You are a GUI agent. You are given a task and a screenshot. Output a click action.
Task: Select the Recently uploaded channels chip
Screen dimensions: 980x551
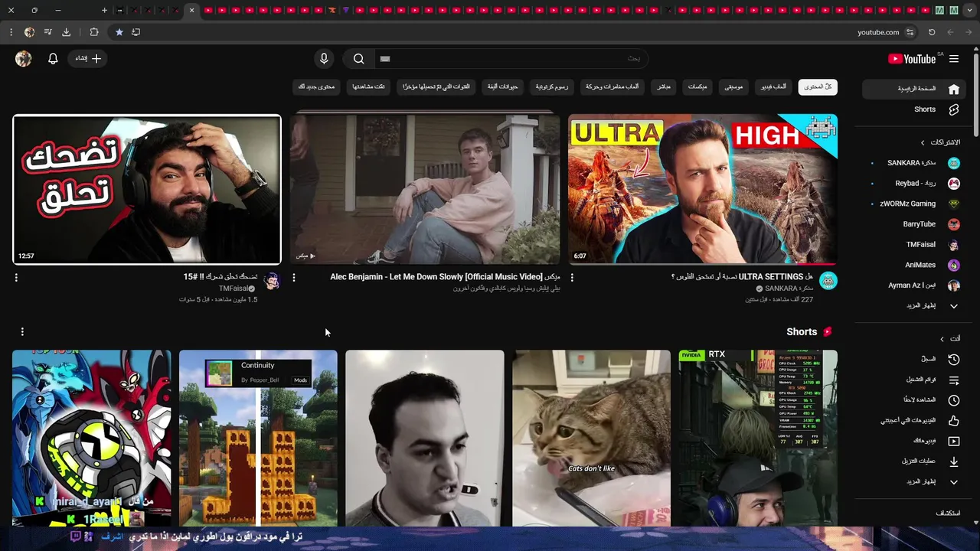(x=437, y=87)
